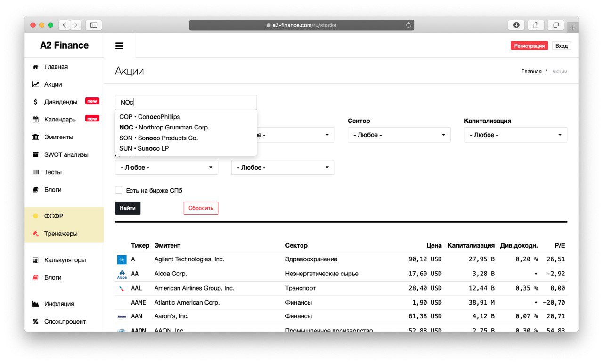603x364 pixels.
Task: Click the book icon beside upper Блоги
Action: (x=35, y=190)
